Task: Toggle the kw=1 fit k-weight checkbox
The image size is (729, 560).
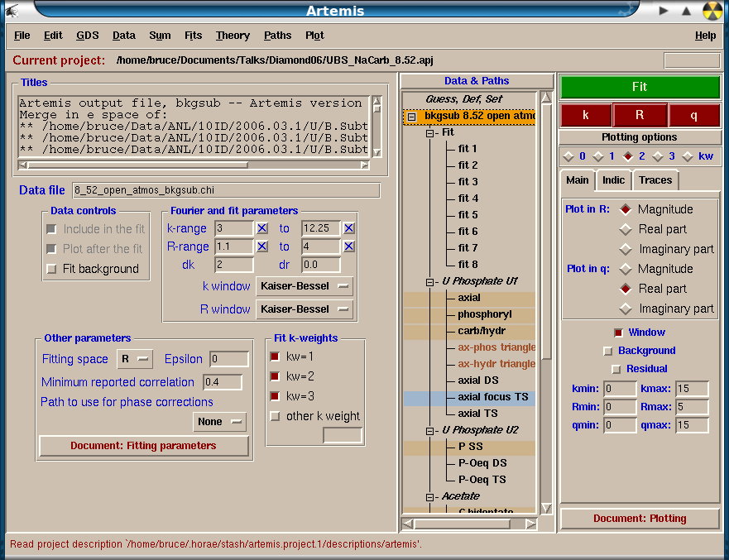Action: (275, 357)
